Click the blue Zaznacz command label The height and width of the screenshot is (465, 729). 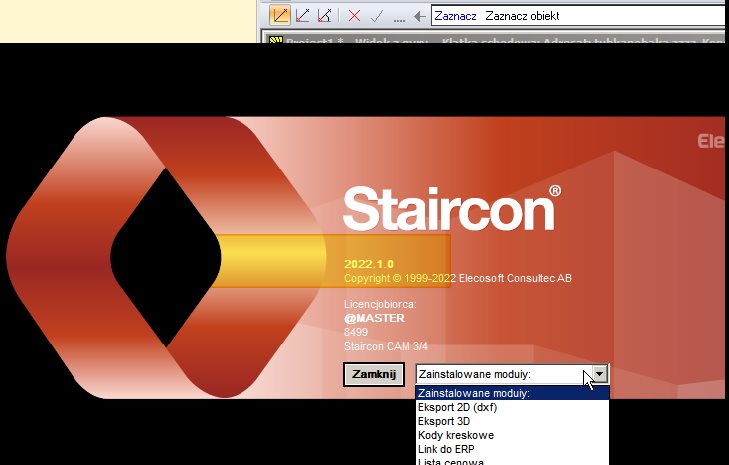coord(455,16)
